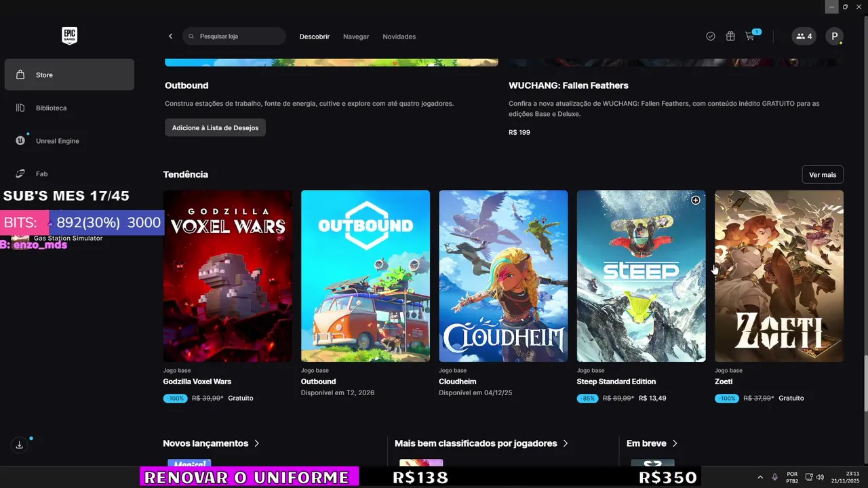Open the shopping cart
This screenshot has height=488, width=868.
coord(750,37)
